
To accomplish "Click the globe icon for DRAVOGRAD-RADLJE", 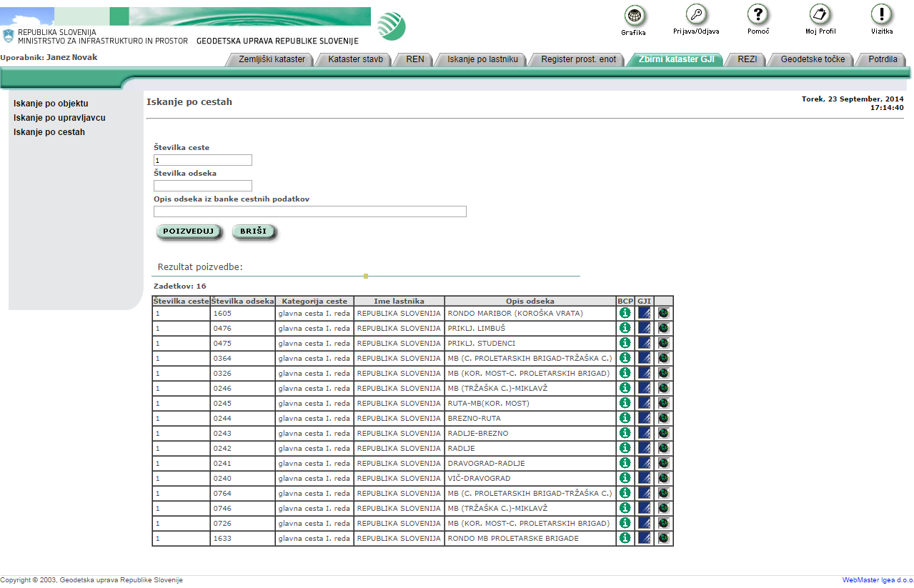I will coord(664,463).
